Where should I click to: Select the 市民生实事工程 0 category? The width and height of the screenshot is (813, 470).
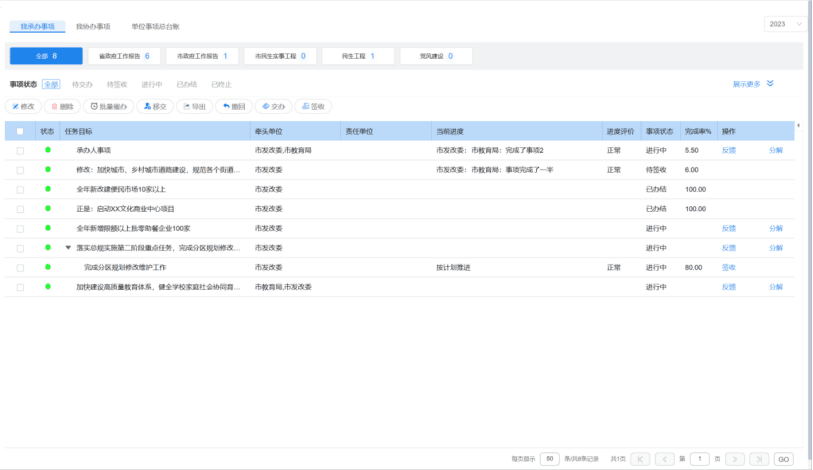click(x=280, y=56)
